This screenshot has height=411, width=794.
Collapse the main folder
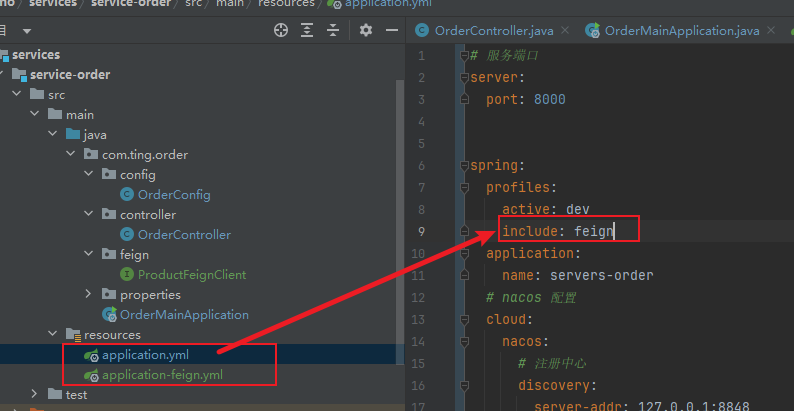pos(35,114)
